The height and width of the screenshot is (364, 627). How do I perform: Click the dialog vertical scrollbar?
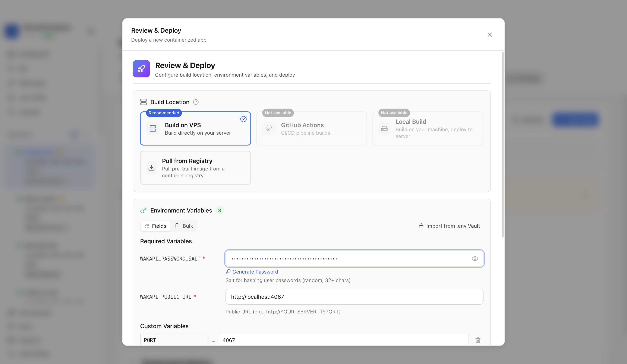502,145
